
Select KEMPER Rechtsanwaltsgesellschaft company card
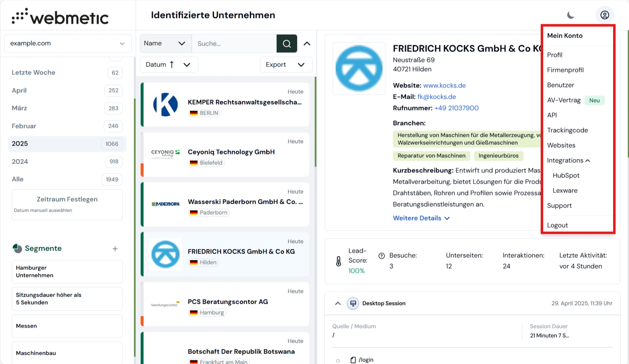pyautogui.click(x=225, y=105)
